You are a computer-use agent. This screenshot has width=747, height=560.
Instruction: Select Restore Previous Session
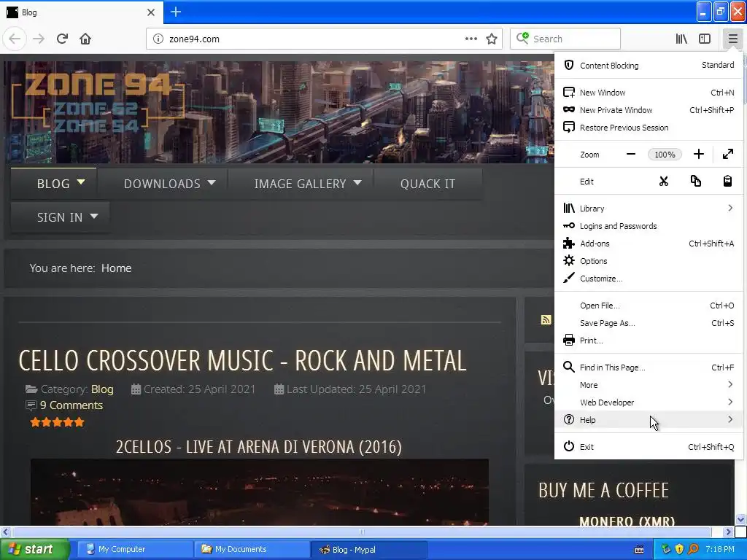coord(649,128)
